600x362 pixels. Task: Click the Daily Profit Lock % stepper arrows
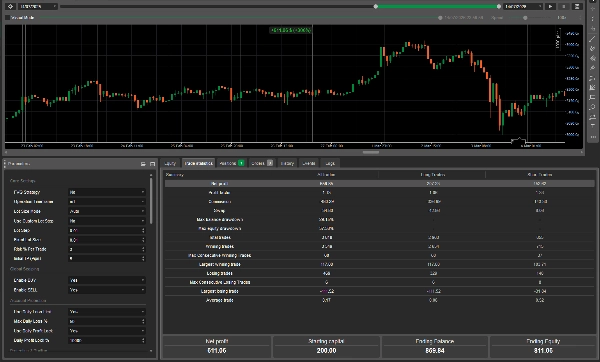[x=143, y=341]
